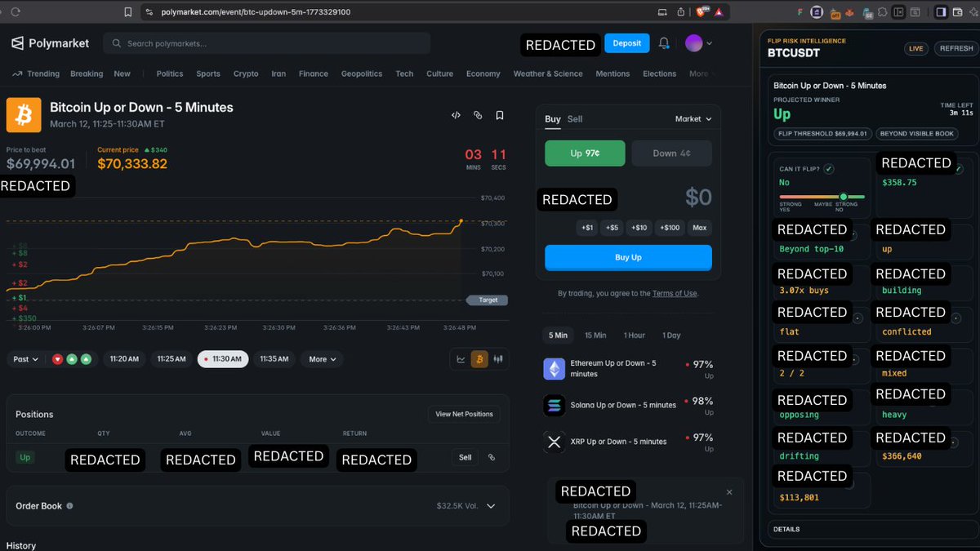This screenshot has width=980, height=551.
Task: Add +$100 to the amount
Action: click(x=669, y=228)
